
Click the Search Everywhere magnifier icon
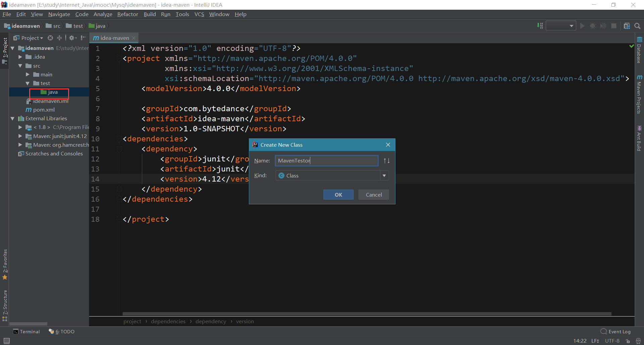637,26
